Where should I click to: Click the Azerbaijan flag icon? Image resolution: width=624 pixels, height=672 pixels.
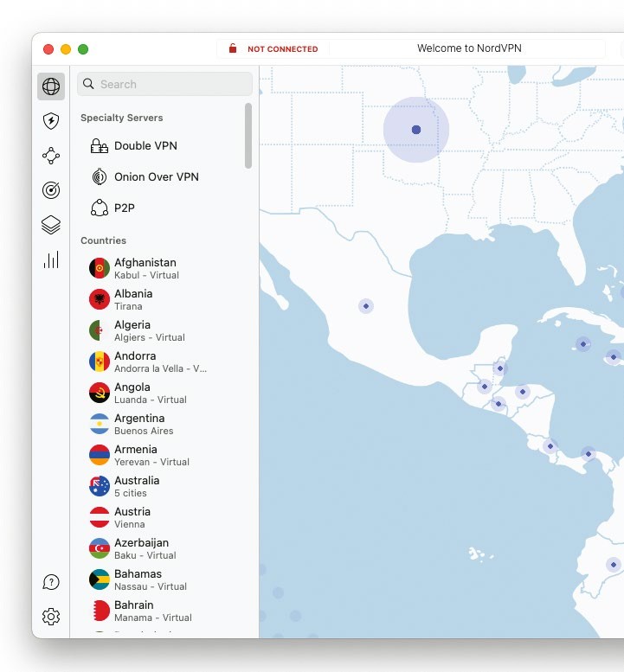[x=100, y=548]
